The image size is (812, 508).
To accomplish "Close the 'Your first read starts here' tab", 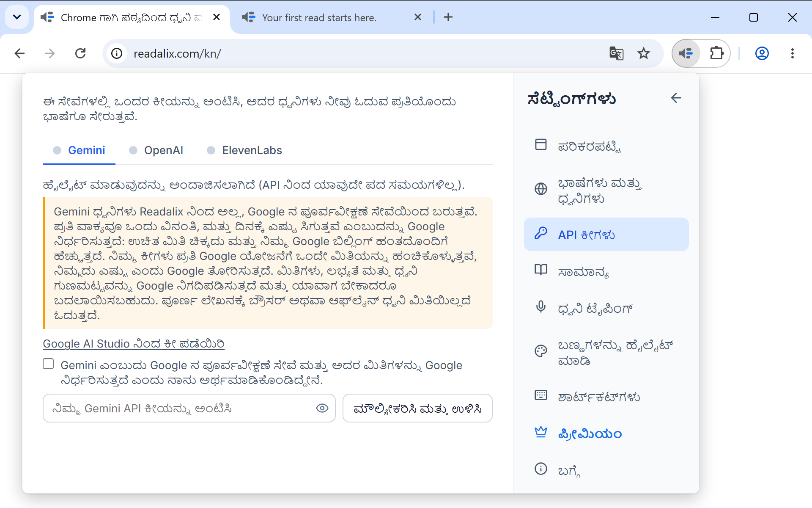I will click(418, 17).
